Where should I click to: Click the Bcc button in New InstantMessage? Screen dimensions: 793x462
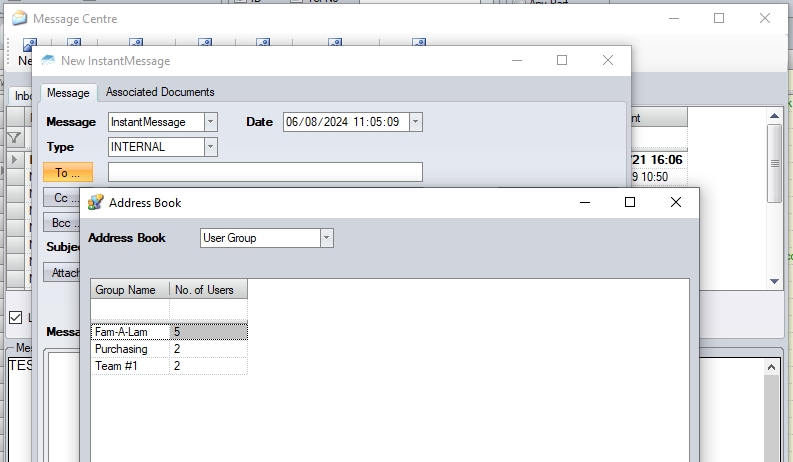61,223
